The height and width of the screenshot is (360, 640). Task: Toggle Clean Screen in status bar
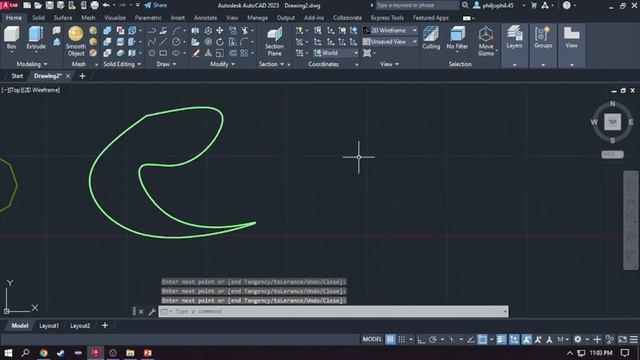tap(622, 339)
